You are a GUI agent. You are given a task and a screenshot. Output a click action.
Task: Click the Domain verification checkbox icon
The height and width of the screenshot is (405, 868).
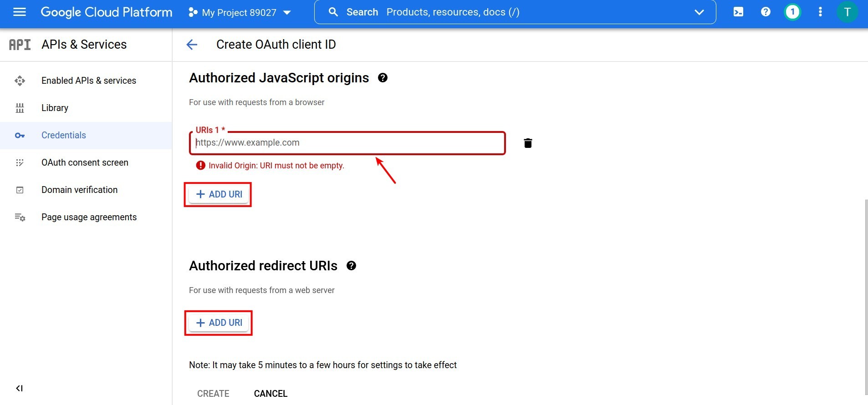[x=20, y=190]
